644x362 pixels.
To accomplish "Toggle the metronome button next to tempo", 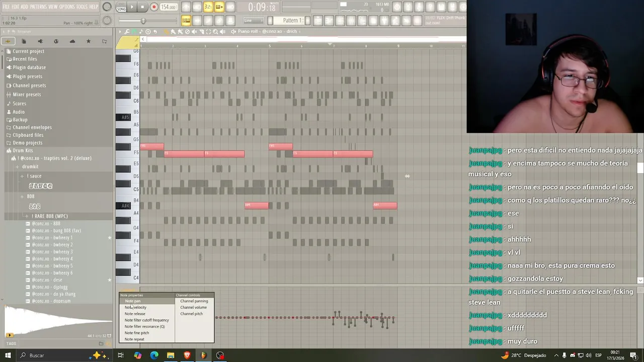I will coord(186,7).
